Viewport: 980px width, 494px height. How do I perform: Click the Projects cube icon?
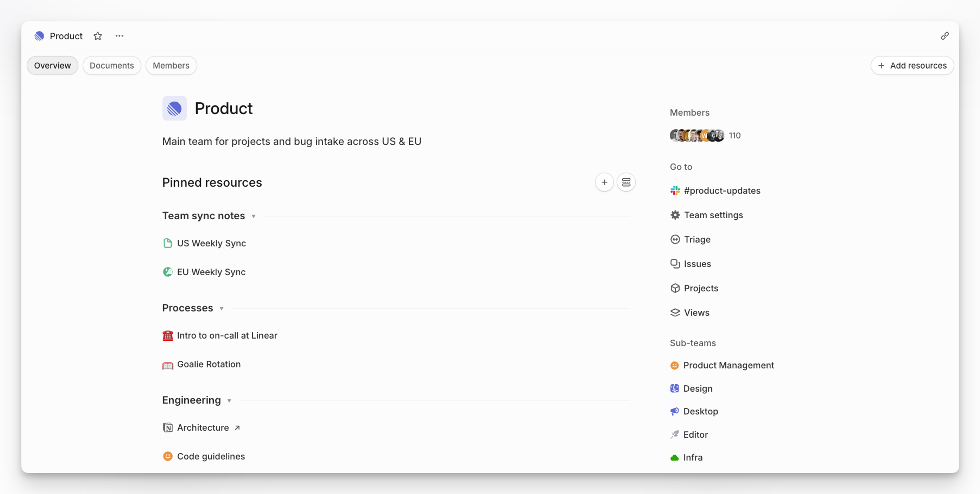675,288
